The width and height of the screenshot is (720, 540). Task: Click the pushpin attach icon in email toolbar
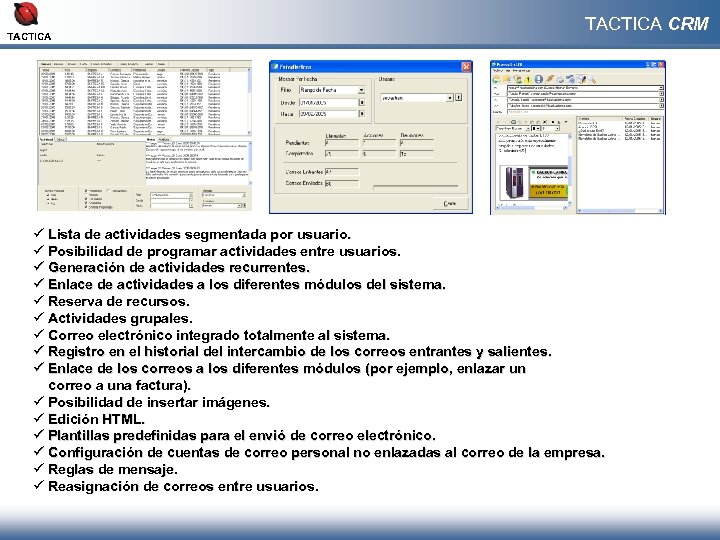550,79
